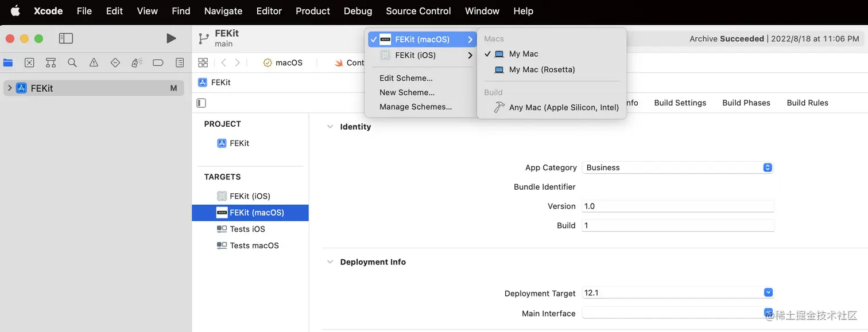Open the Report navigator icon
Viewport: 868px width, 332px height.
180,63
